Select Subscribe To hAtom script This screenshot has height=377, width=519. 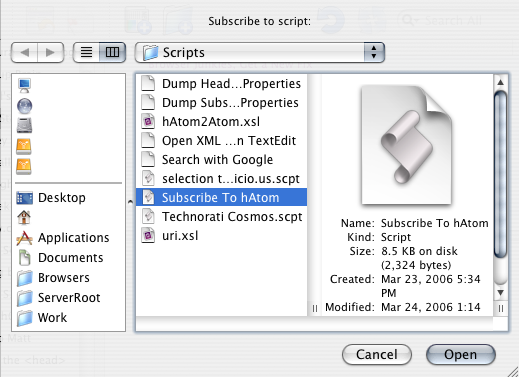pos(221,197)
